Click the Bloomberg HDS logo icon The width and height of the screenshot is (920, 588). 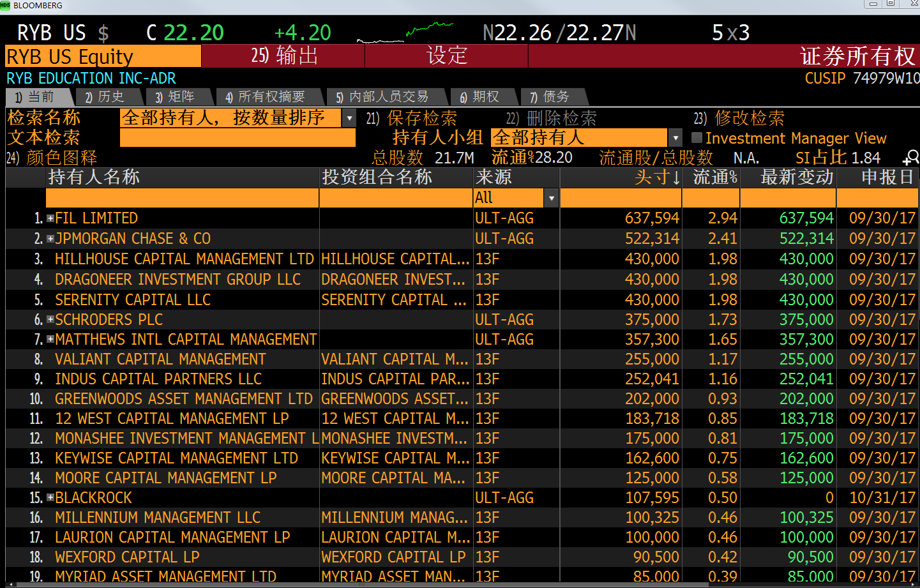pyautogui.click(x=5, y=5)
